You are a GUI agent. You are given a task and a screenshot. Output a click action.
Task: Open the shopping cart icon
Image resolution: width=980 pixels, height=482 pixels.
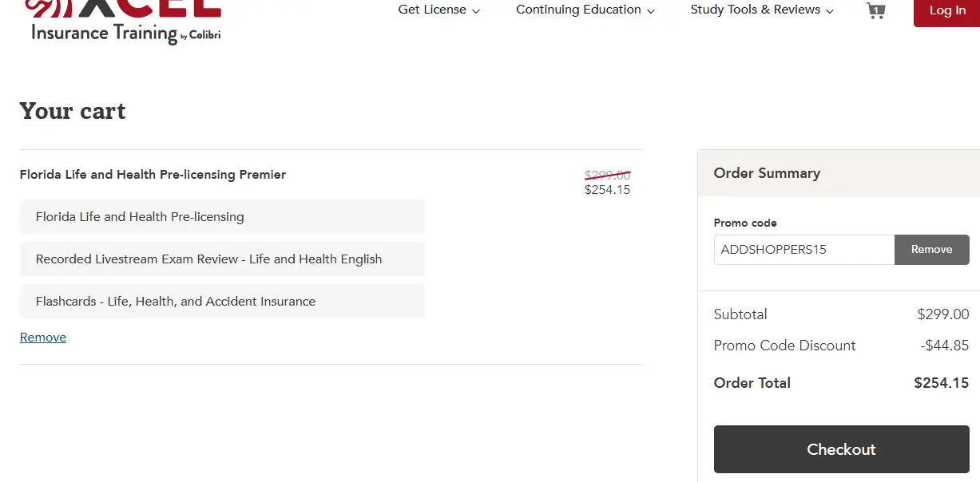pyautogui.click(x=875, y=11)
